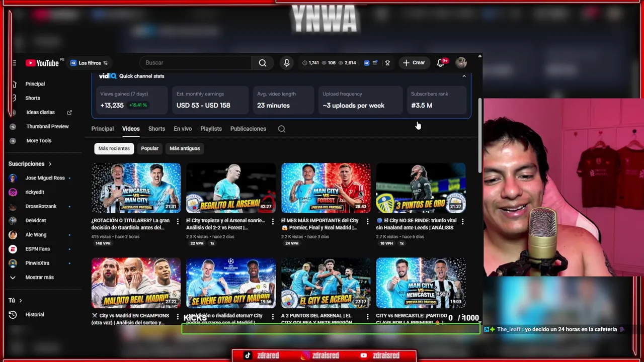Click the vidIQ trophy icon

tap(387, 63)
